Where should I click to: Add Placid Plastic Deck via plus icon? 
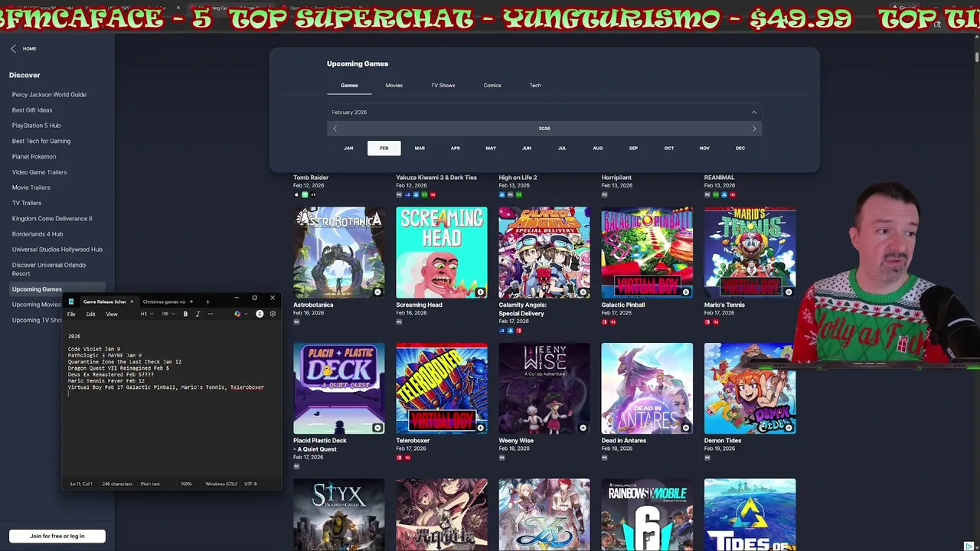(377, 428)
